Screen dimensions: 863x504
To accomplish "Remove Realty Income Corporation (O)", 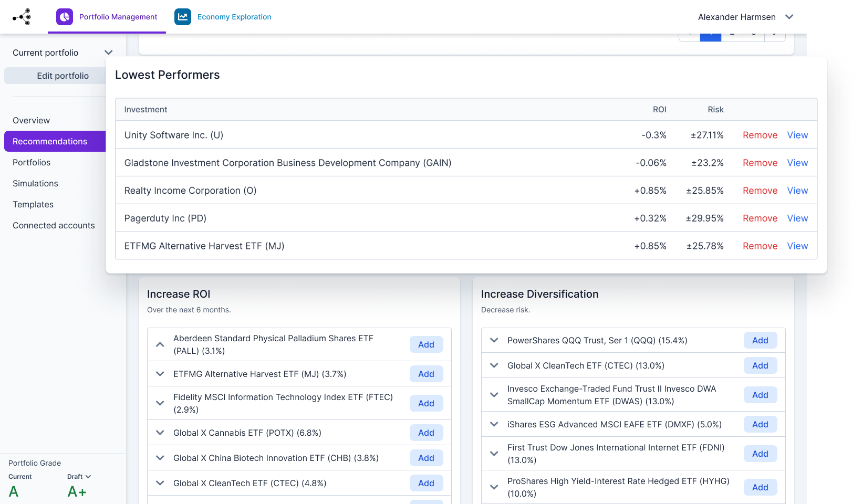I will click(760, 191).
